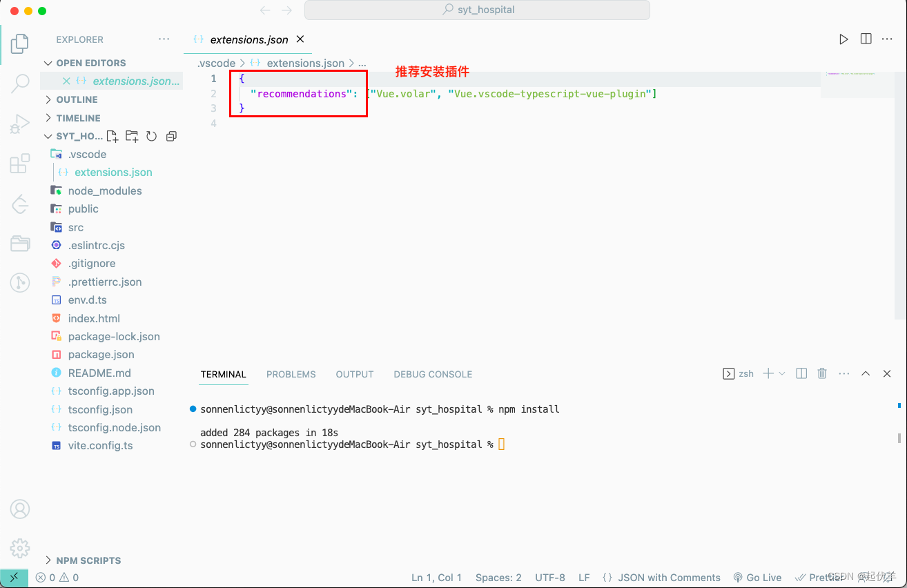
Task: Change indentation via Spaces: 2
Action: tap(498, 578)
